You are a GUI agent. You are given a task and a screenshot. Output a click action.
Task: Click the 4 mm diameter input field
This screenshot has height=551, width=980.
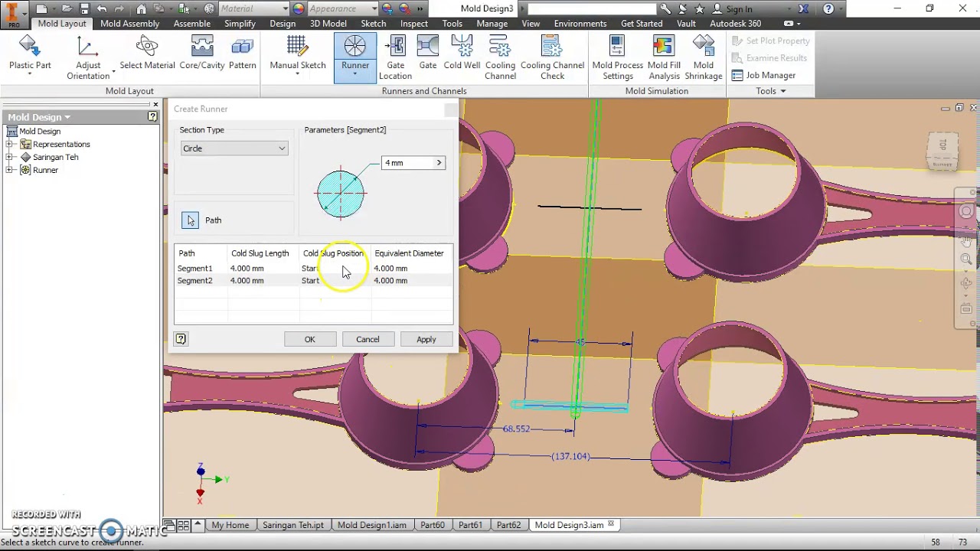tap(408, 162)
